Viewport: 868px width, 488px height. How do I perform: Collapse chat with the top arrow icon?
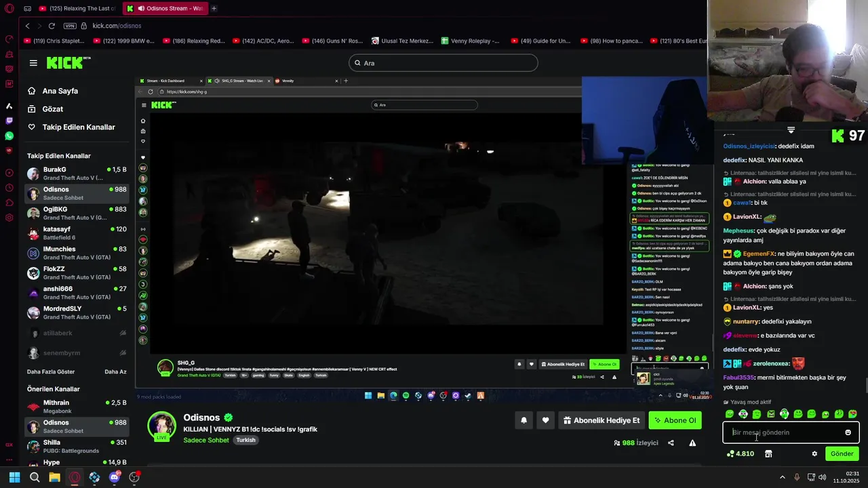791,129
